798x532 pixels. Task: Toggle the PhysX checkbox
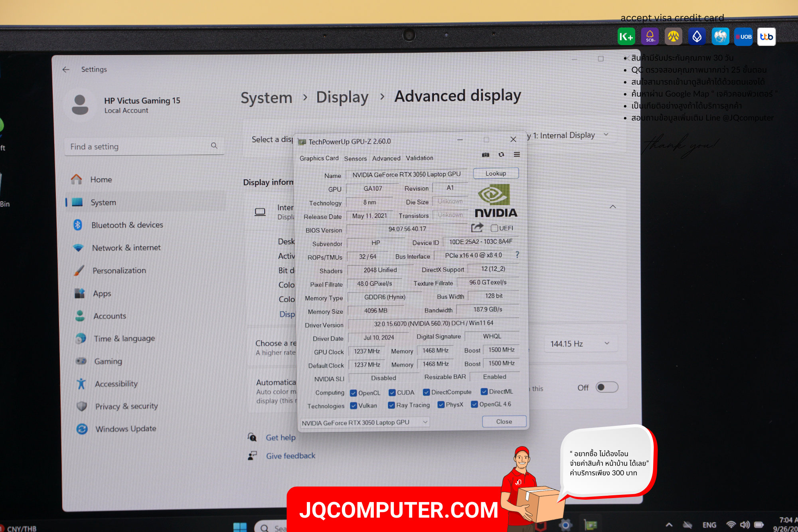tap(441, 405)
